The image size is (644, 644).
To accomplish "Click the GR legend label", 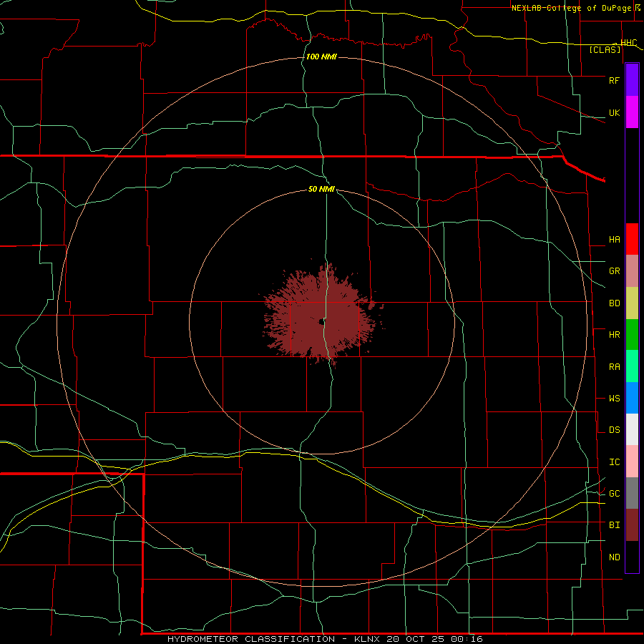I will point(614,271).
